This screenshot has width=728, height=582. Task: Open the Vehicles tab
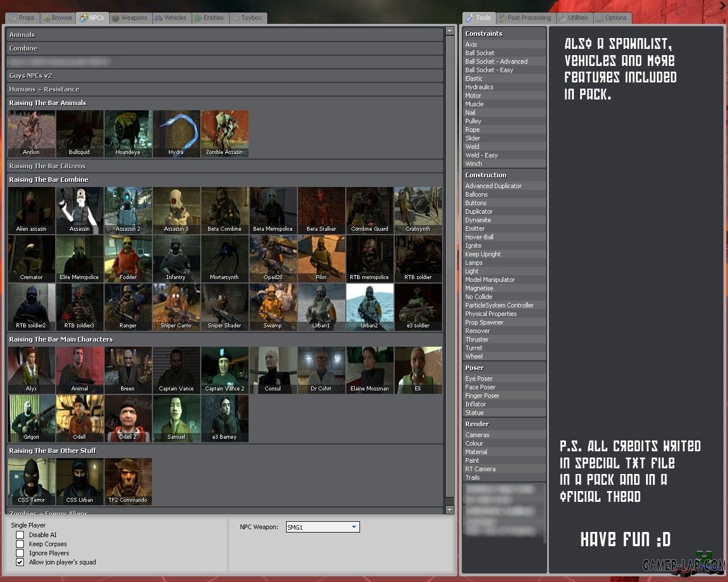click(x=171, y=18)
